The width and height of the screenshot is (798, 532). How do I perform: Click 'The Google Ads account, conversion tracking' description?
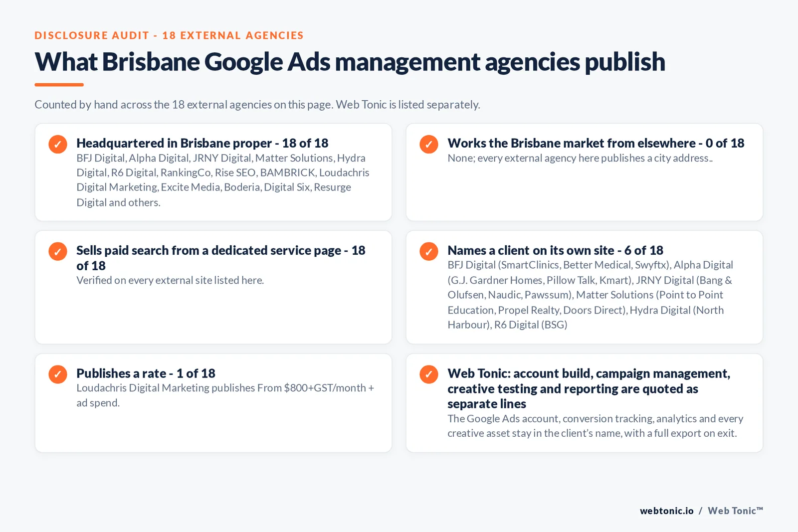tap(595, 426)
